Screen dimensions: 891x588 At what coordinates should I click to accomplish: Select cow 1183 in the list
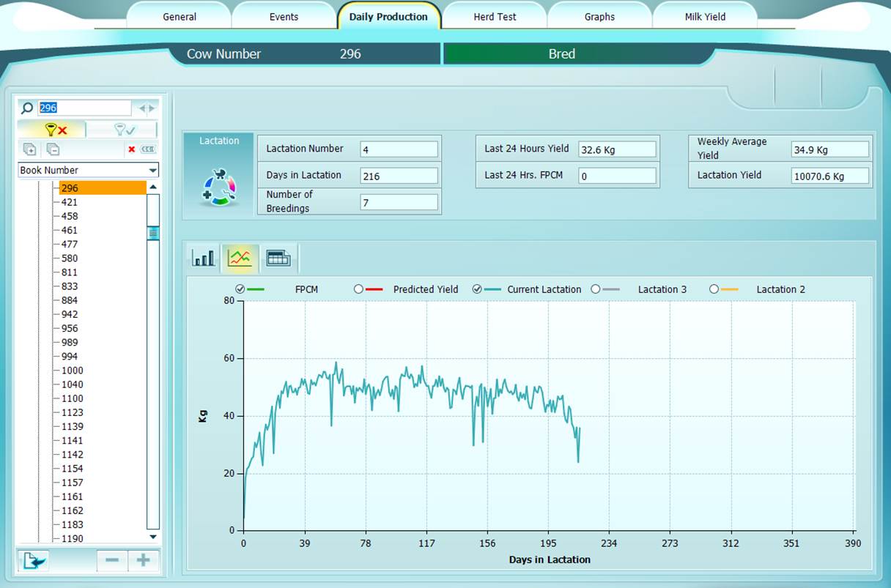click(73, 524)
